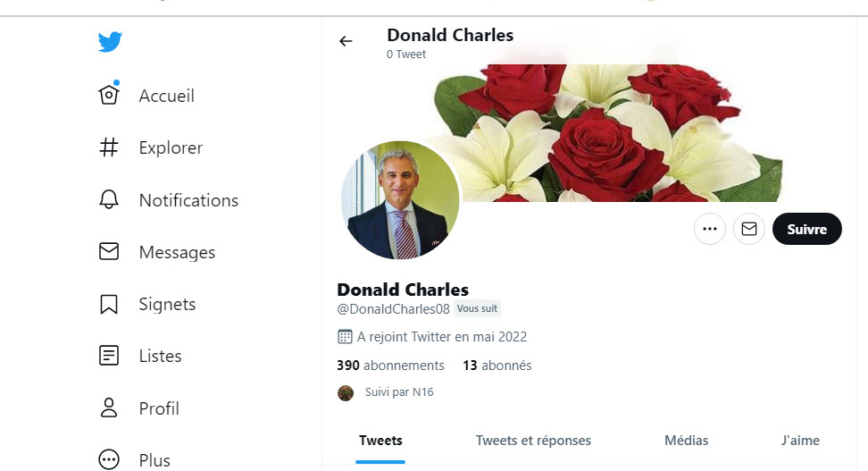Image resolution: width=868 pixels, height=471 pixels.
Task: Open the Signets bookmark icon
Action: 109,304
